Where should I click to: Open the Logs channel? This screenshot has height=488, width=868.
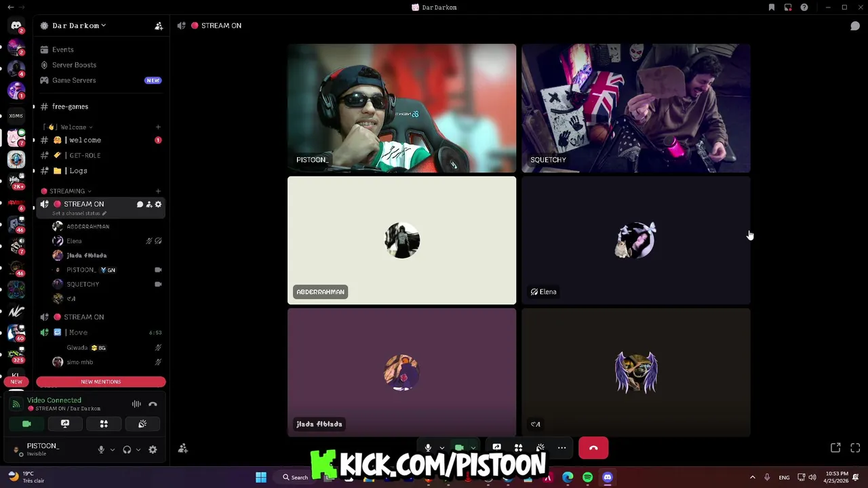[x=78, y=171]
